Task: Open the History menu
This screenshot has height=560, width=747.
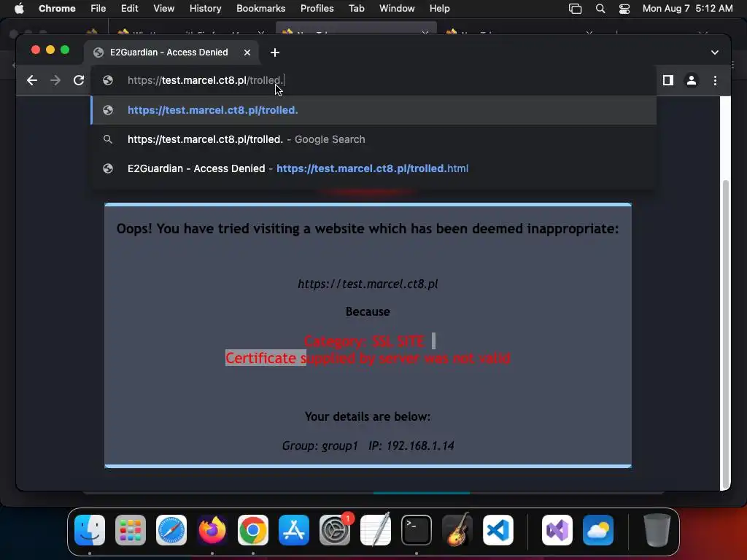Action: tap(205, 9)
